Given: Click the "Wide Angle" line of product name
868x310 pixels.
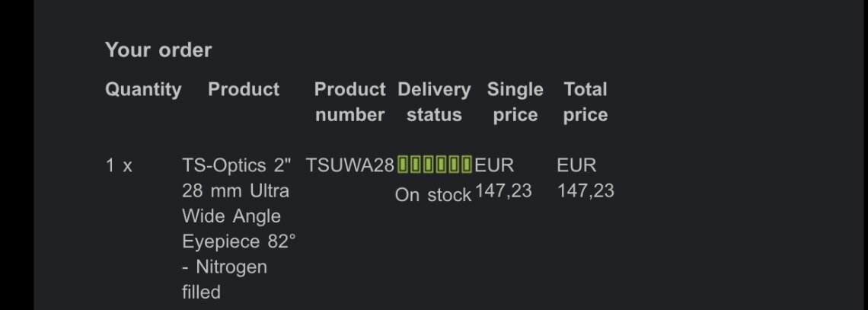Looking at the screenshot, I should (231, 216).
